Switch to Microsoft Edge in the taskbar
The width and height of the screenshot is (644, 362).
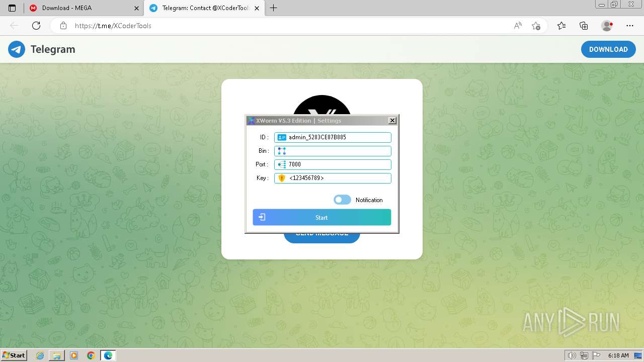click(108, 355)
